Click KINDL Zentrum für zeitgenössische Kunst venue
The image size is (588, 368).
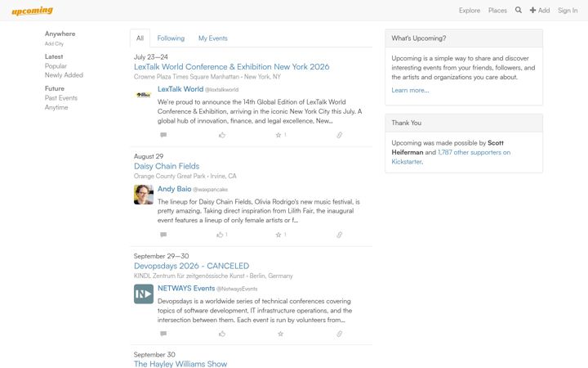click(x=189, y=276)
